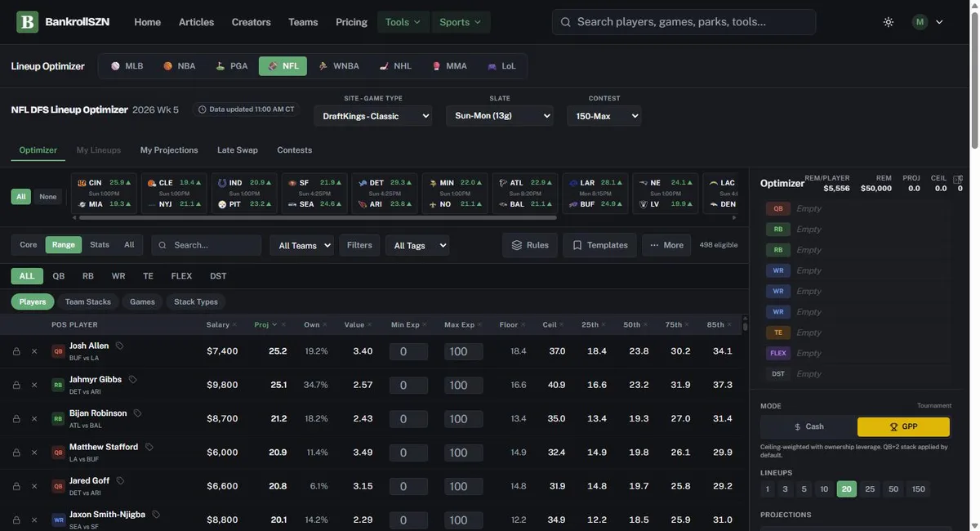
Task: Open the tag icon beside Josh Allen
Action: pos(120,346)
